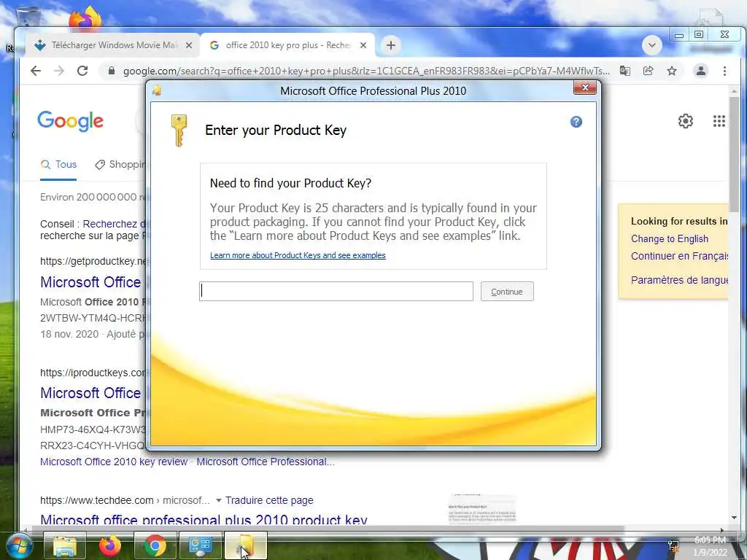
Task: Click the Continue button
Action: 507,292
